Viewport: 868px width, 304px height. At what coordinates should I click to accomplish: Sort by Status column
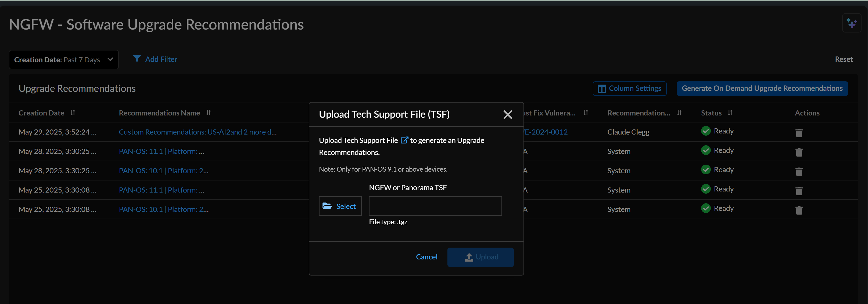(x=730, y=113)
